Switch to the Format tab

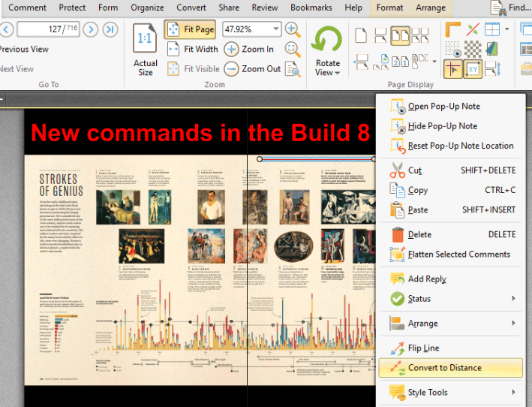(389, 8)
